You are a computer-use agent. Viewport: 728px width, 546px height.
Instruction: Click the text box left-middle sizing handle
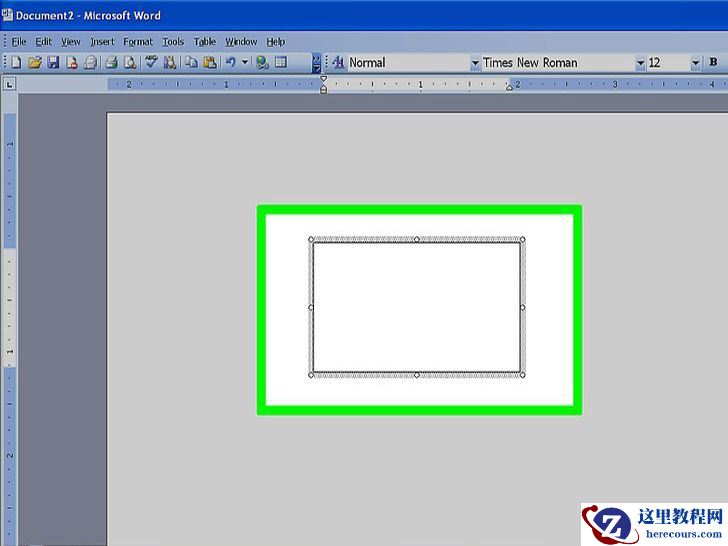tap(311, 307)
